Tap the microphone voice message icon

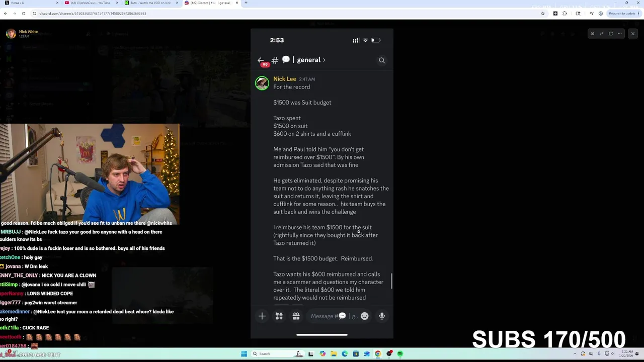[x=382, y=316]
